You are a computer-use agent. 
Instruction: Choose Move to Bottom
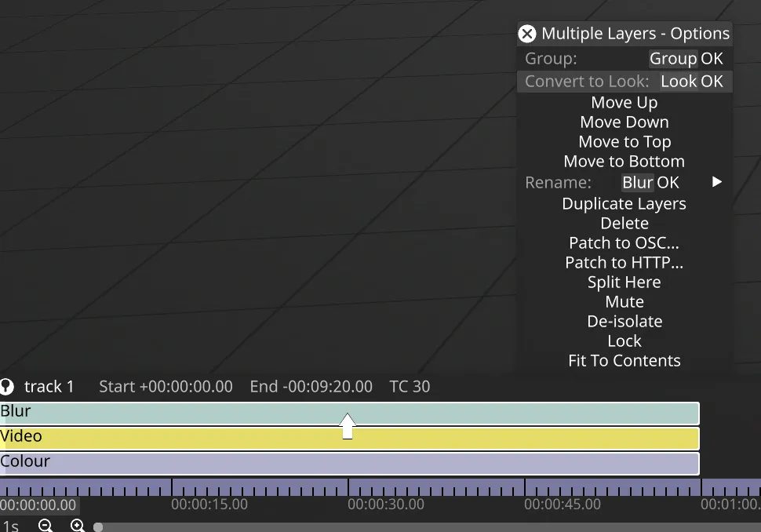coord(624,161)
